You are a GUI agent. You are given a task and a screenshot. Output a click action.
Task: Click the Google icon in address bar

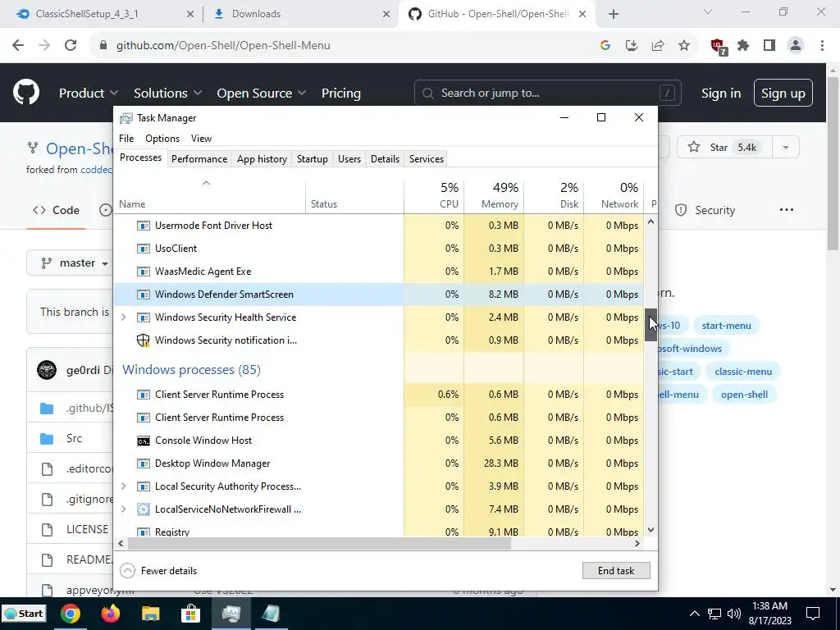tap(605, 46)
